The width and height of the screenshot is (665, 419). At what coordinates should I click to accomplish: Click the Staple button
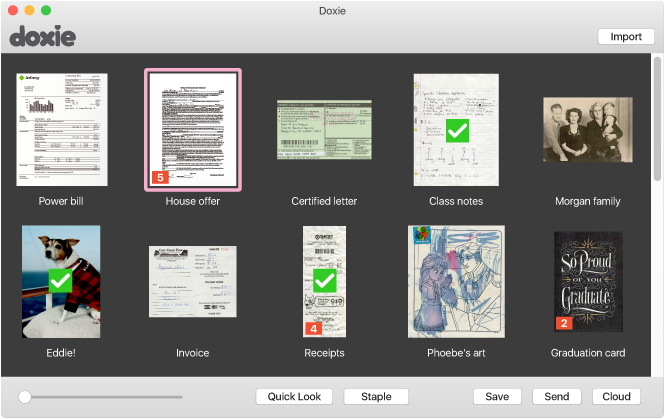point(376,397)
